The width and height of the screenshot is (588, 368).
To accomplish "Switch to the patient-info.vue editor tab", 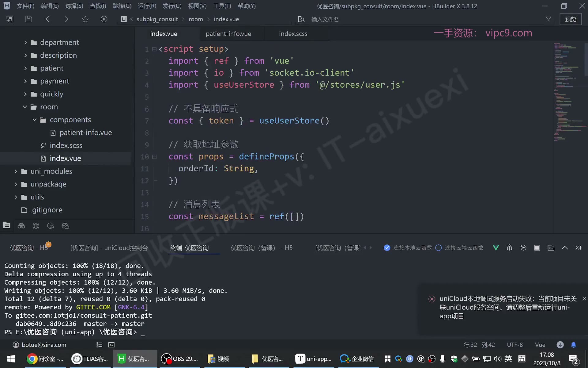I will pyautogui.click(x=228, y=34).
